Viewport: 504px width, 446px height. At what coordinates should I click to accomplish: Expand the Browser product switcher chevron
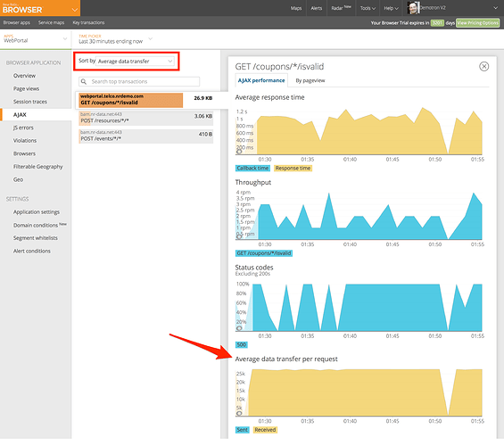click(75, 10)
